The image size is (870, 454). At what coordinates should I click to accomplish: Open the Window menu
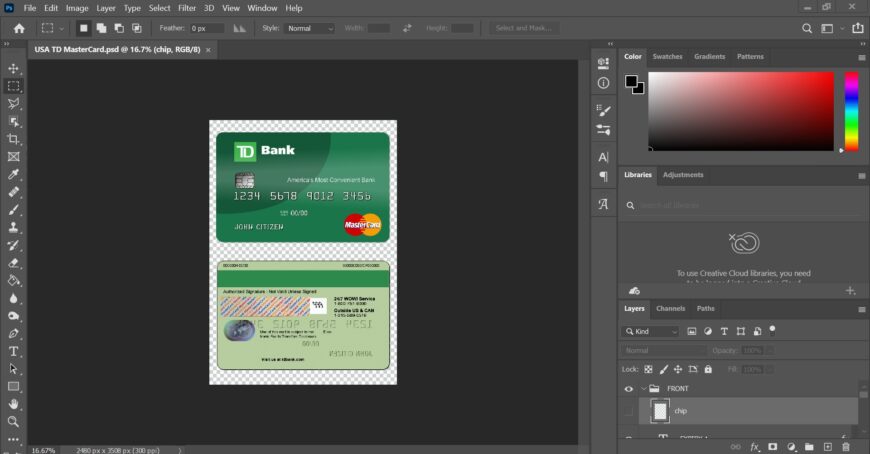[x=262, y=8]
